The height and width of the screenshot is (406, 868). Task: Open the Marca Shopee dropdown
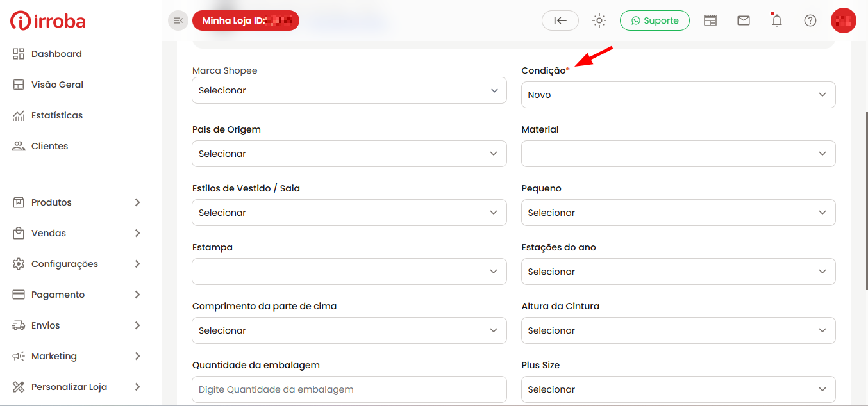pos(349,90)
